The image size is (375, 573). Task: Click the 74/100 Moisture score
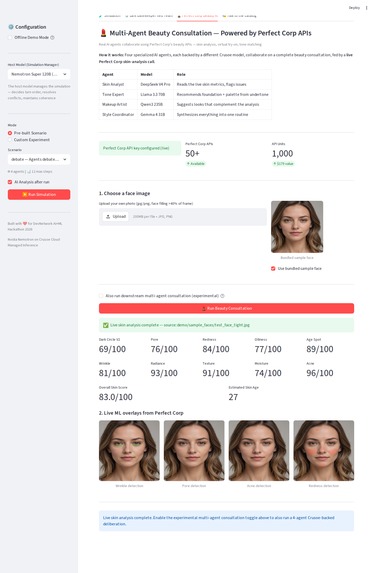pyautogui.click(x=268, y=373)
